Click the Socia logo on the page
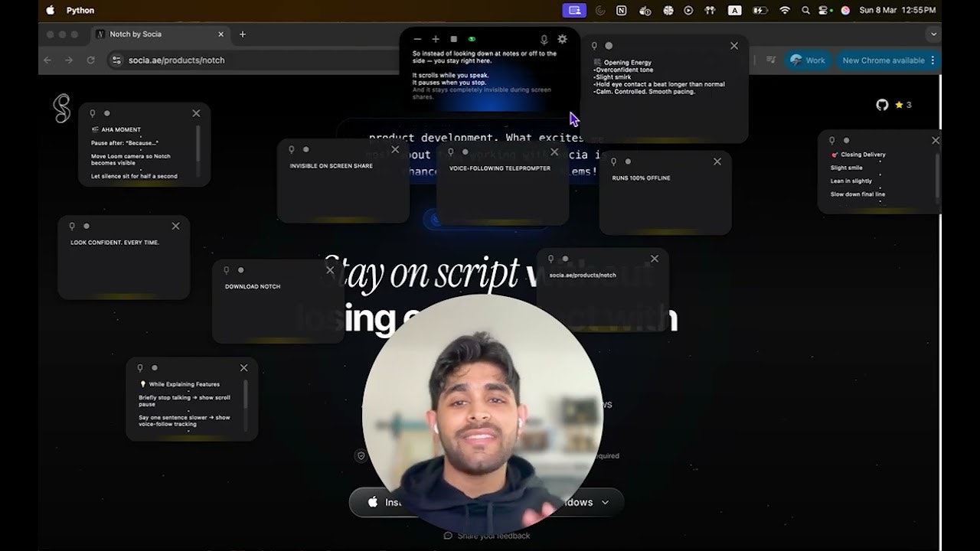The width and height of the screenshot is (980, 551). 62,109
